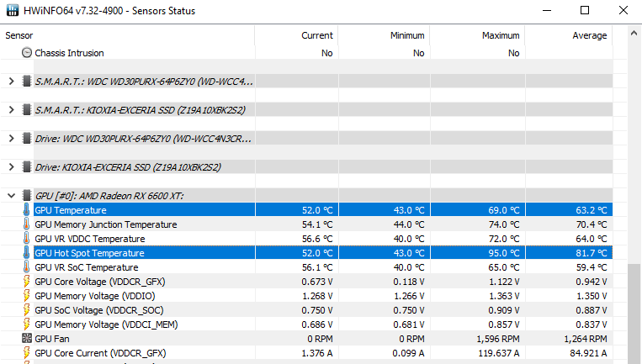Click the 0.118 V minimum core voltage
Viewport: 642px width, 364px height.
(409, 282)
